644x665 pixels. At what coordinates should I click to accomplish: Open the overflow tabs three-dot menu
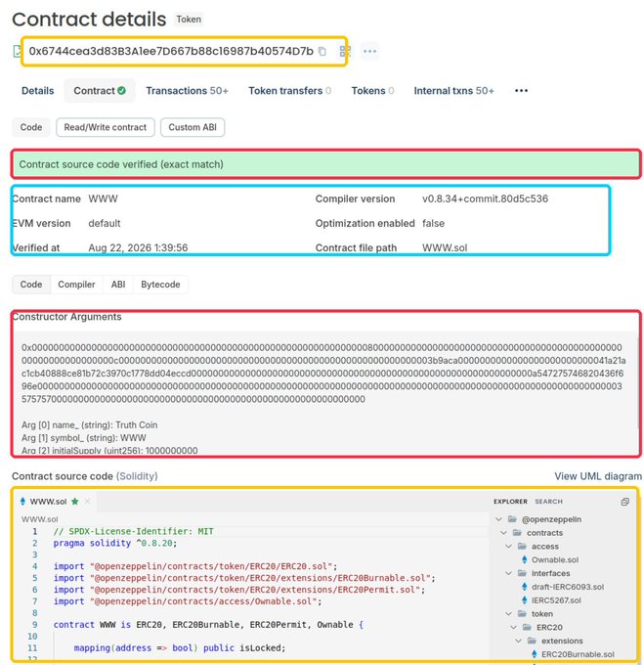[x=521, y=90]
